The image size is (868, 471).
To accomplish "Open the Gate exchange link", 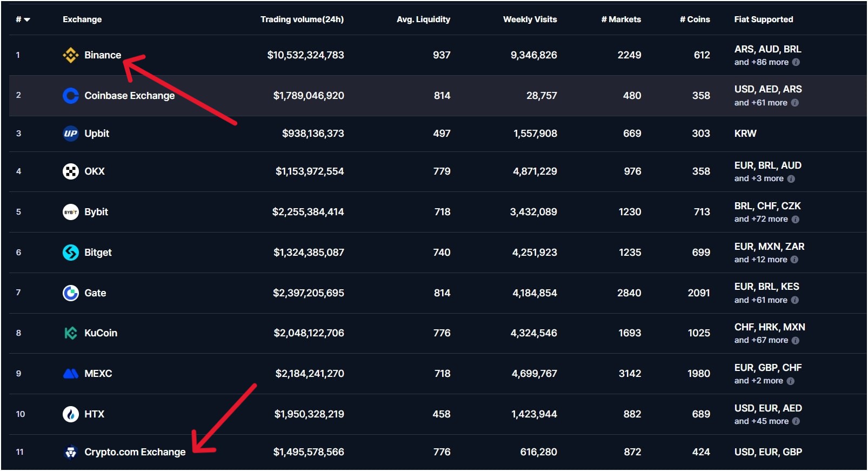I will (95, 293).
